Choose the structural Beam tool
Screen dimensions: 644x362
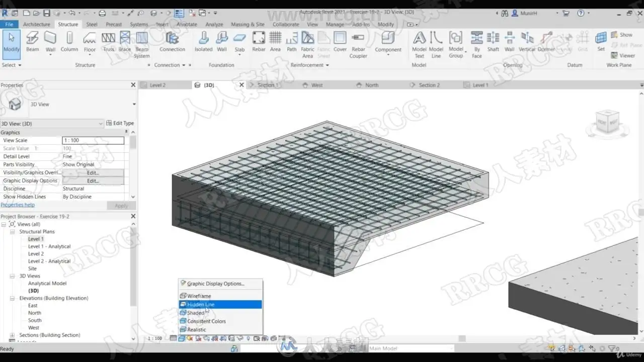coord(32,41)
